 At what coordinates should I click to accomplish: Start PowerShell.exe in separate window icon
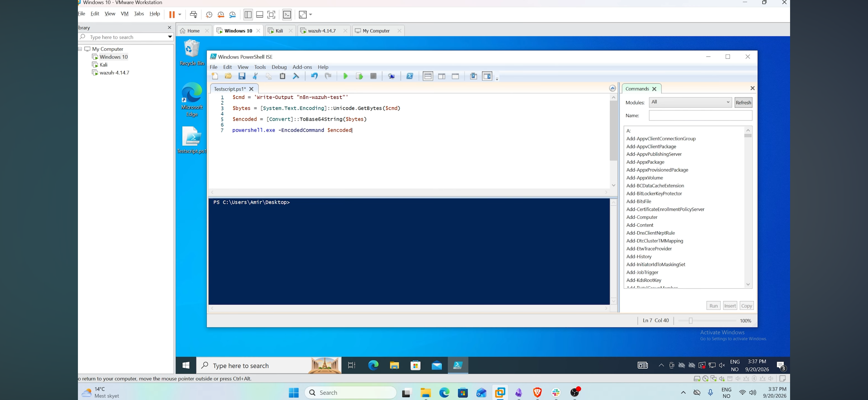pos(410,76)
